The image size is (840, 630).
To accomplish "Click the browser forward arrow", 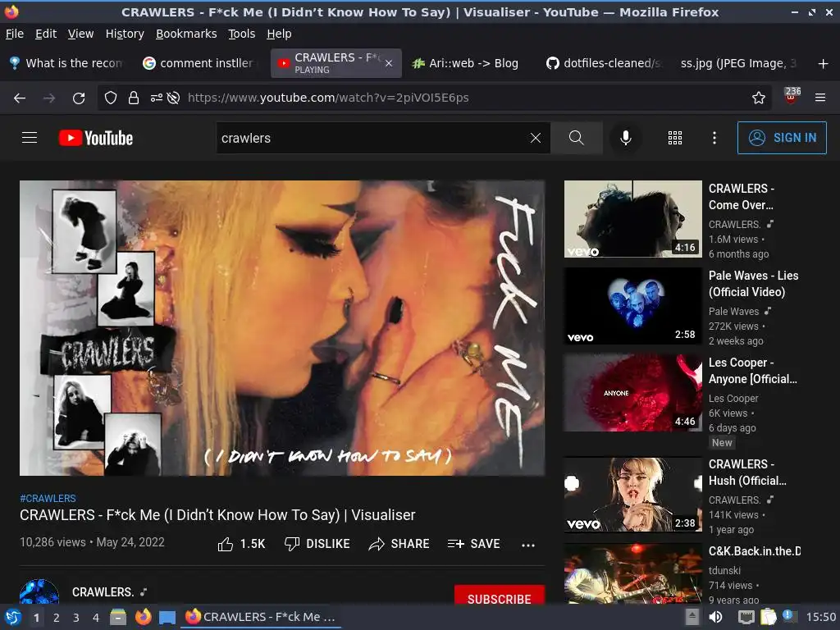I will [49, 98].
